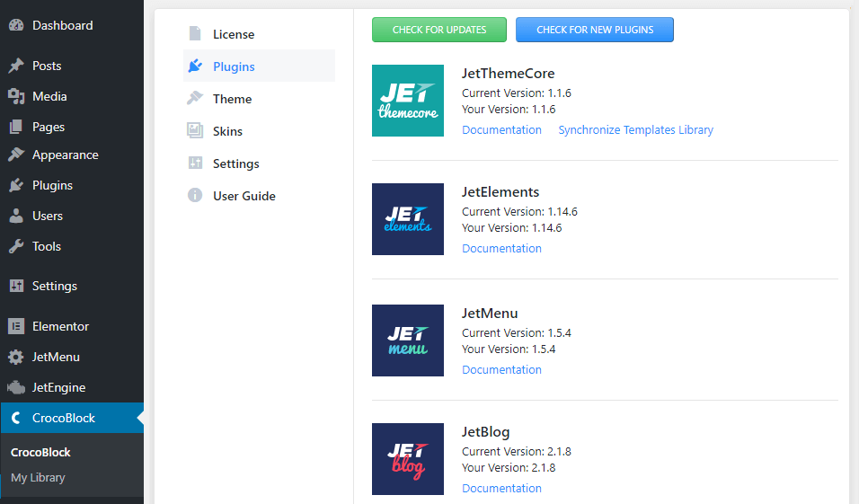Click JetBlog Your Version 2.1.8 text
This screenshot has height=504, width=859.
pyautogui.click(x=509, y=468)
